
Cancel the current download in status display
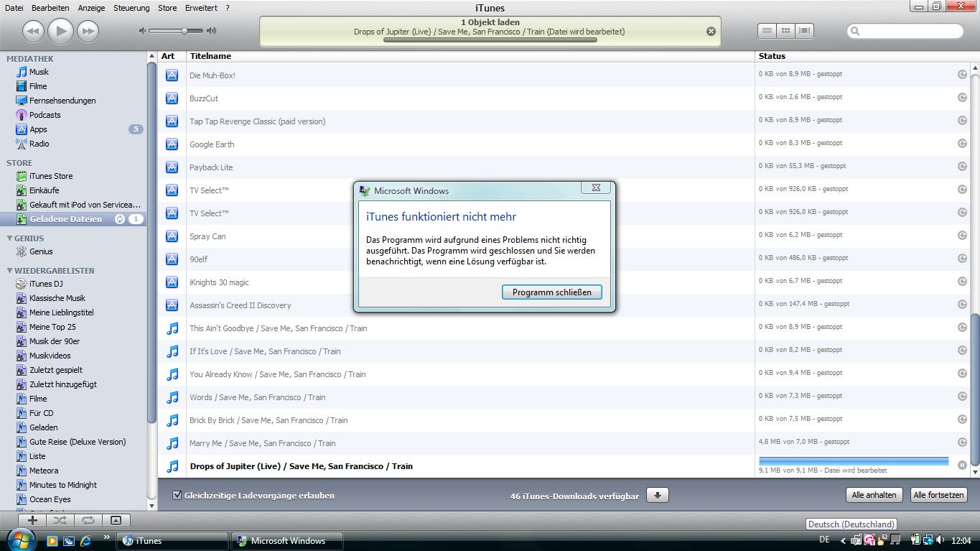point(711,32)
